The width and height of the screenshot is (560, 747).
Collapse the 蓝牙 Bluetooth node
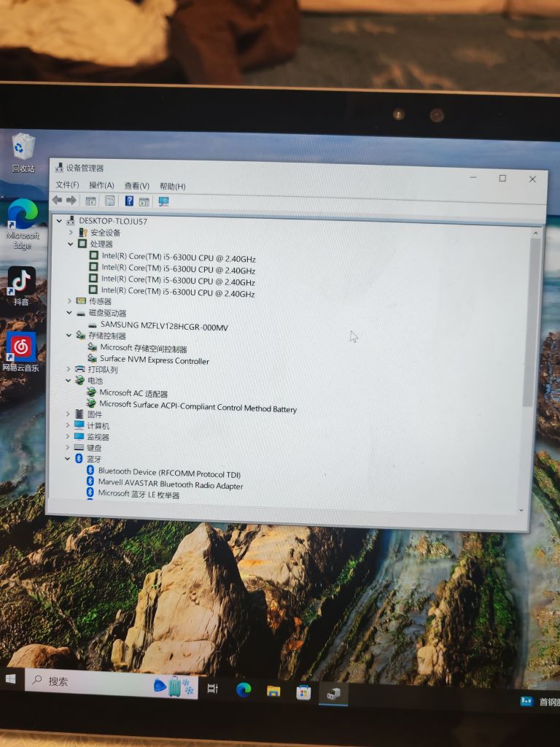click(68, 458)
